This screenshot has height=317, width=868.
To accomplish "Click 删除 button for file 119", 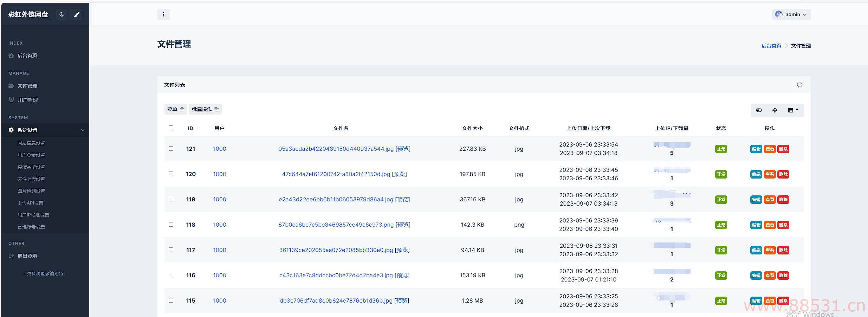I will coord(783,200).
